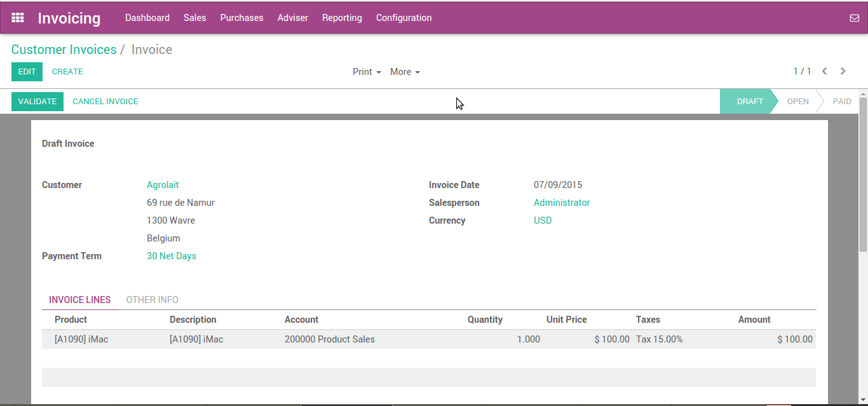Image resolution: width=868 pixels, height=406 pixels.
Task: Click the next record chevron
Action: point(843,71)
